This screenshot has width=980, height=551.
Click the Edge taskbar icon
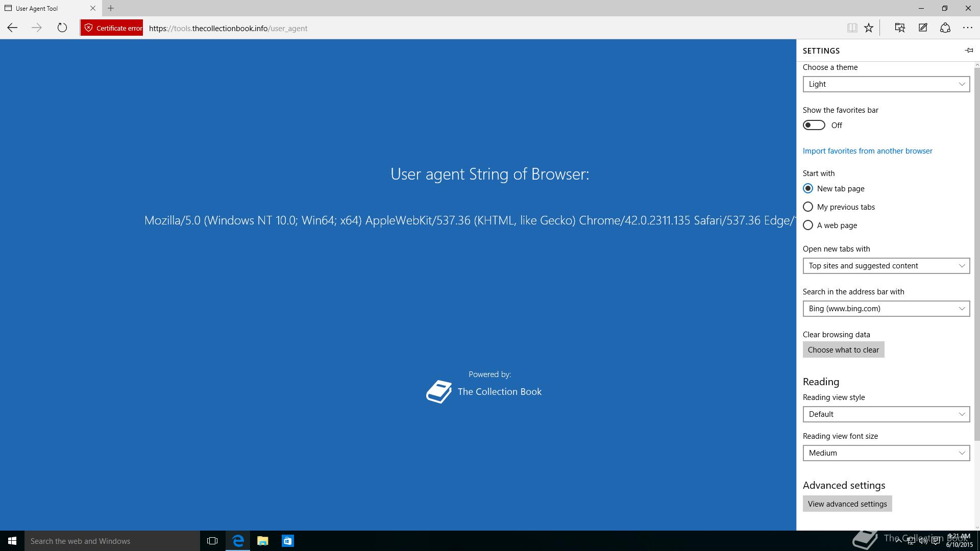click(x=238, y=541)
